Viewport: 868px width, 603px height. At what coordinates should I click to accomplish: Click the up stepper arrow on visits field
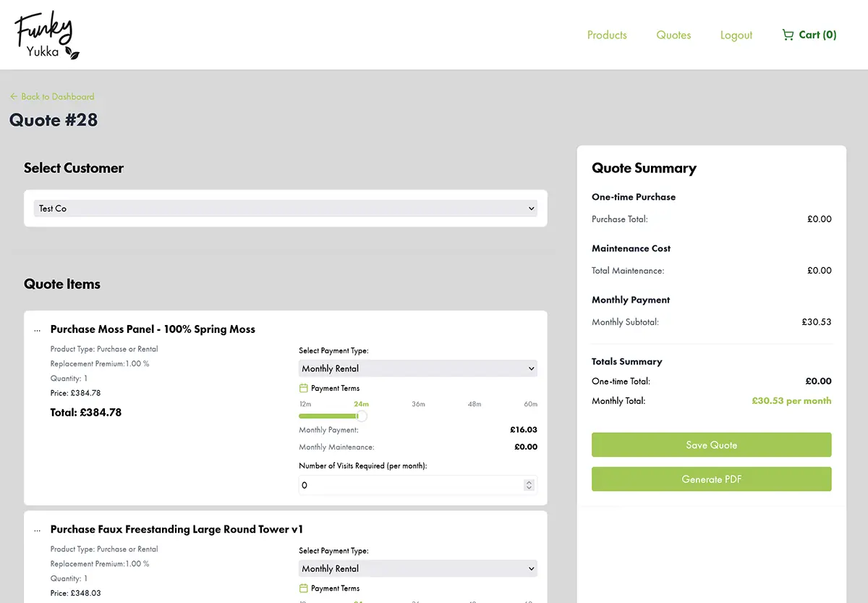[x=529, y=481]
